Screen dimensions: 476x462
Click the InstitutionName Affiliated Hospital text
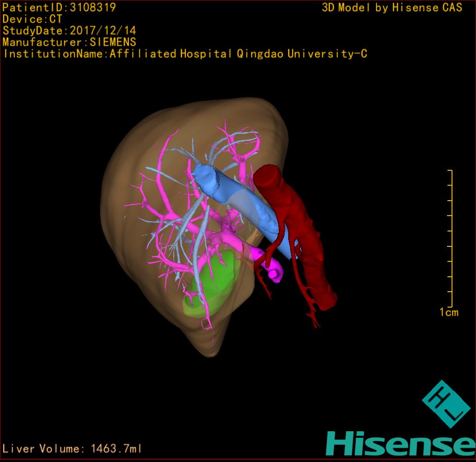point(185,54)
